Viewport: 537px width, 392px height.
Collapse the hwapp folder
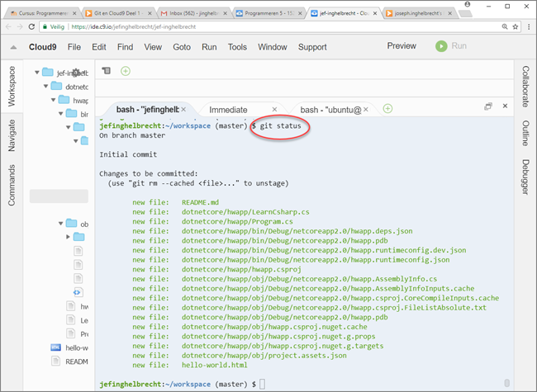click(x=53, y=100)
